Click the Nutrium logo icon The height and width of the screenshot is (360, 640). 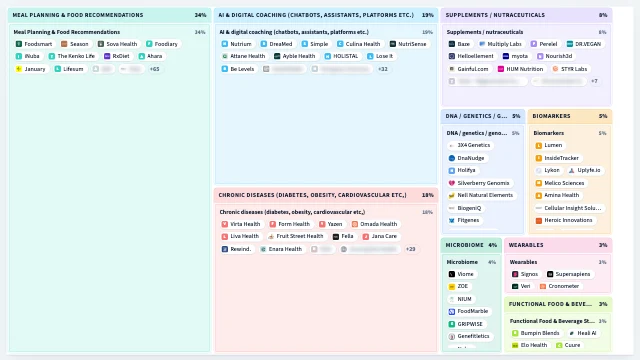(x=224, y=44)
